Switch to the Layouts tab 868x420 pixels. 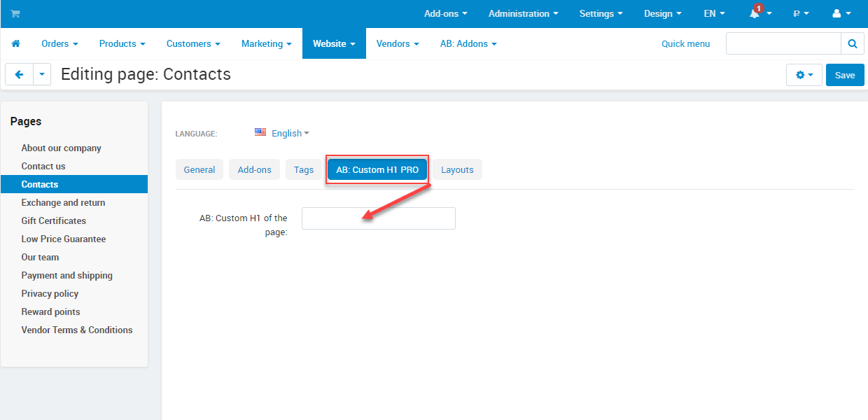coord(457,169)
